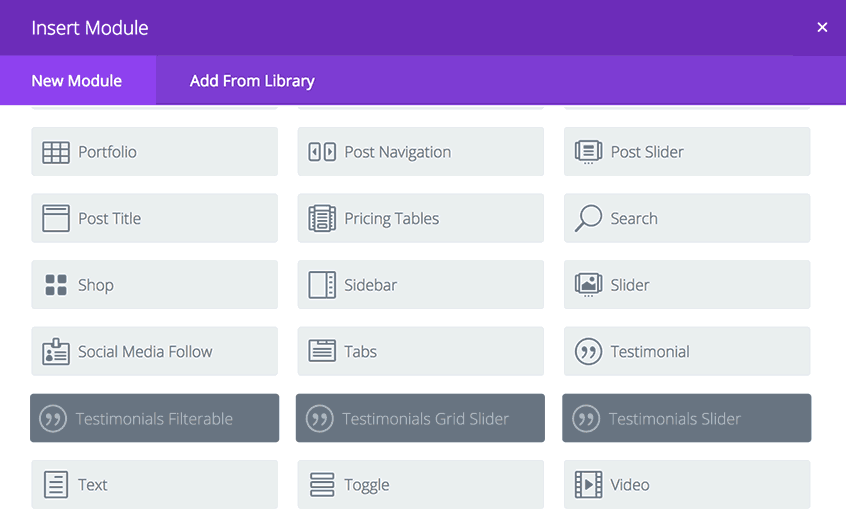The height and width of the screenshot is (520, 846).
Task: Insert the Testimonials Grid Slider module
Action: pyautogui.click(x=420, y=418)
